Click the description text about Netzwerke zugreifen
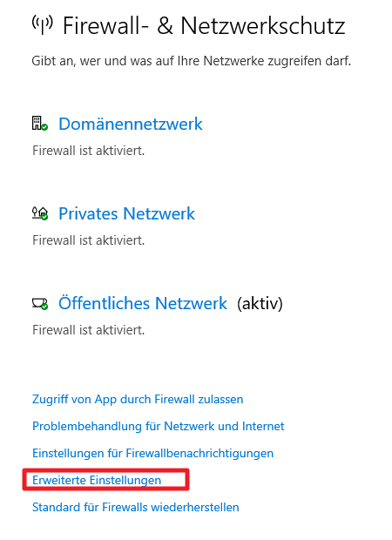The width and height of the screenshot is (392, 540). (191, 61)
